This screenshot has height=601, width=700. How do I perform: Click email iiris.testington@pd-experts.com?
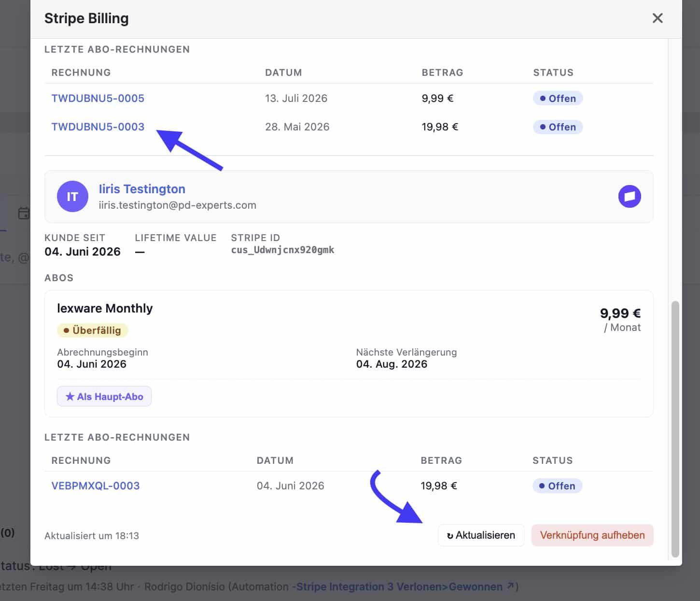pyautogui.click(x=177, y=205)
